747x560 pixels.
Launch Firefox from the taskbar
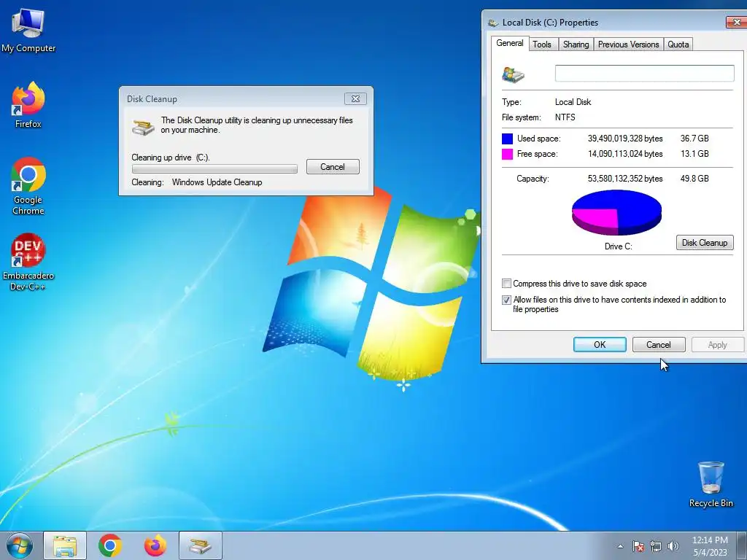pos(155,545)
